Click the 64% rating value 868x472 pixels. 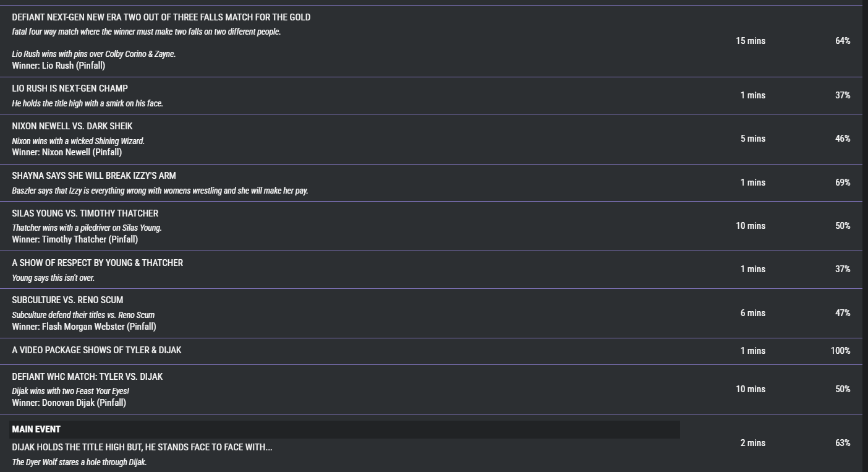pos(842,41)
